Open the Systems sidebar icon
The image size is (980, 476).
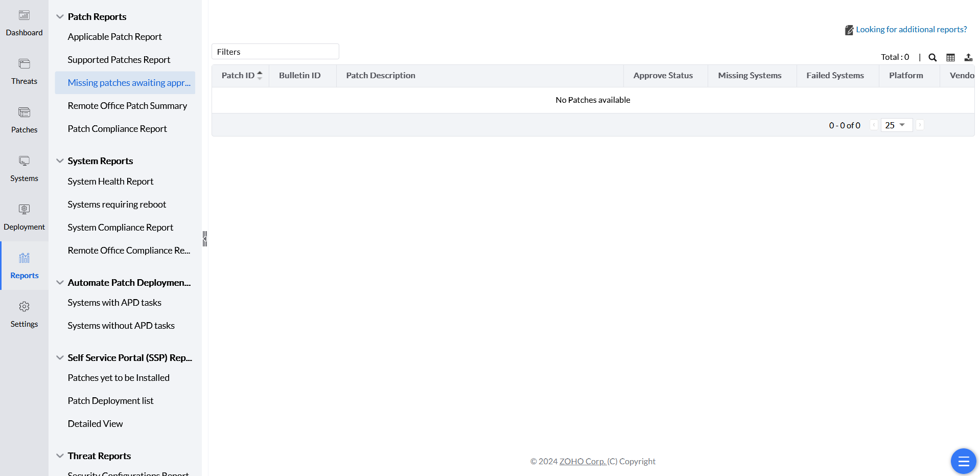click(24, 161)
